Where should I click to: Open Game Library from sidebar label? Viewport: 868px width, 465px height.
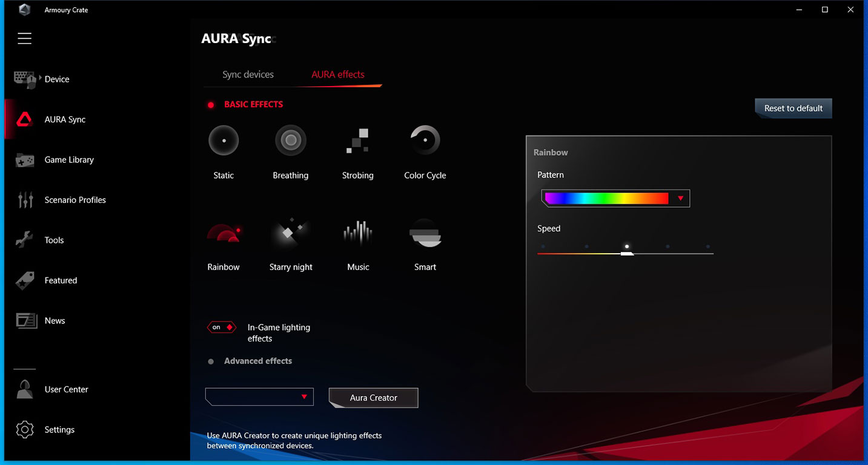click(69, 160)
